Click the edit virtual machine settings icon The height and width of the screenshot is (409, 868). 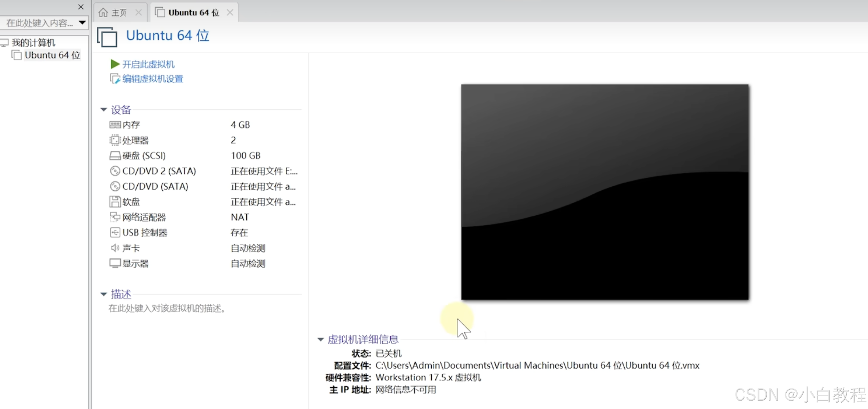[x=115, y=79]
